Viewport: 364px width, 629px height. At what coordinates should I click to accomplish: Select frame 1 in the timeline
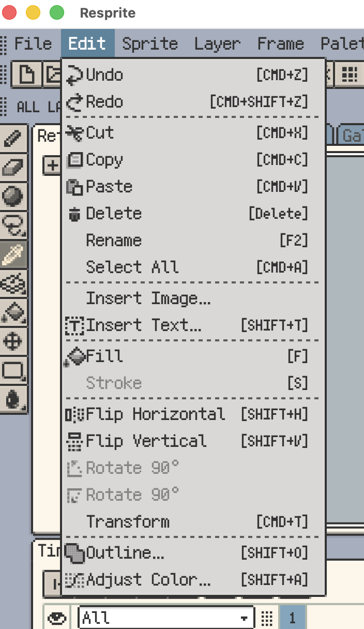point(292,618)
